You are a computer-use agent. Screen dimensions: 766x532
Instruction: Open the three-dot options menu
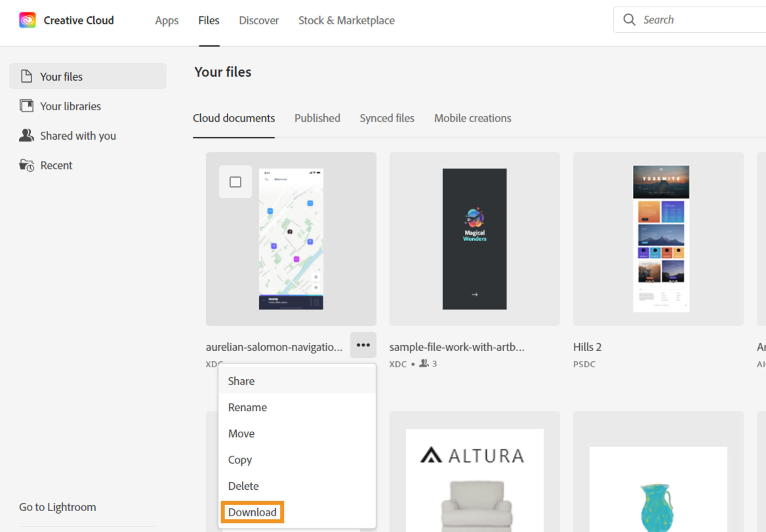pyautogui.click(x=363, y=345)
